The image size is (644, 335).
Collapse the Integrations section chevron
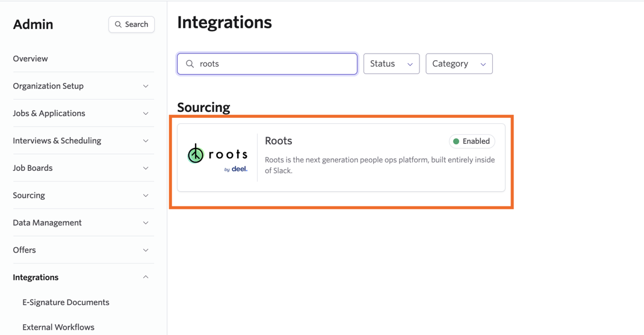[x=146, y=277]
